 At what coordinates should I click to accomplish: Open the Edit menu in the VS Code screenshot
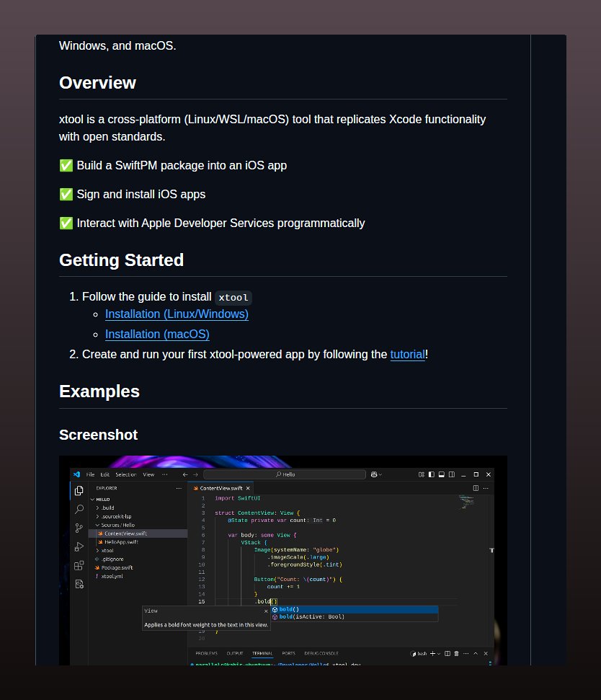click(x=105, y=474)
